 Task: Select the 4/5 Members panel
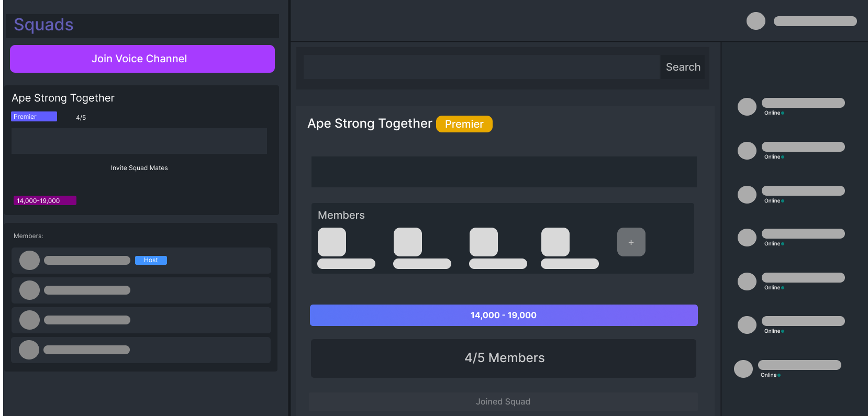click(503, 358)
